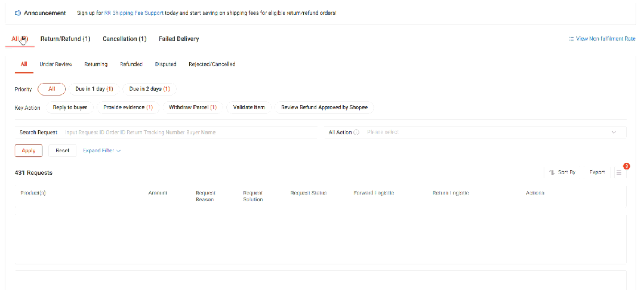The width and height of the screenshot is (644, 290).
Task: Click the Request Status column header
Action: point(309,193)
